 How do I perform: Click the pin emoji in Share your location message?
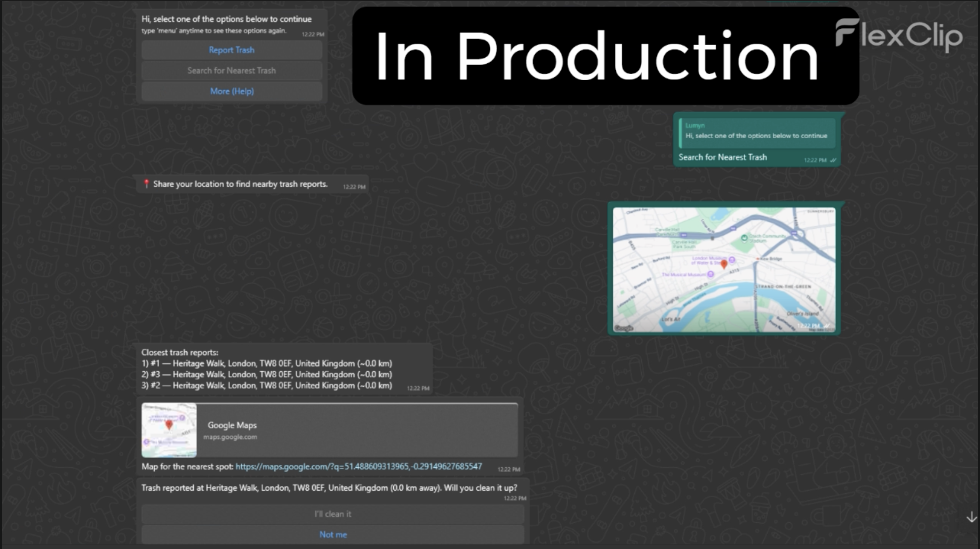coord(146,184)
